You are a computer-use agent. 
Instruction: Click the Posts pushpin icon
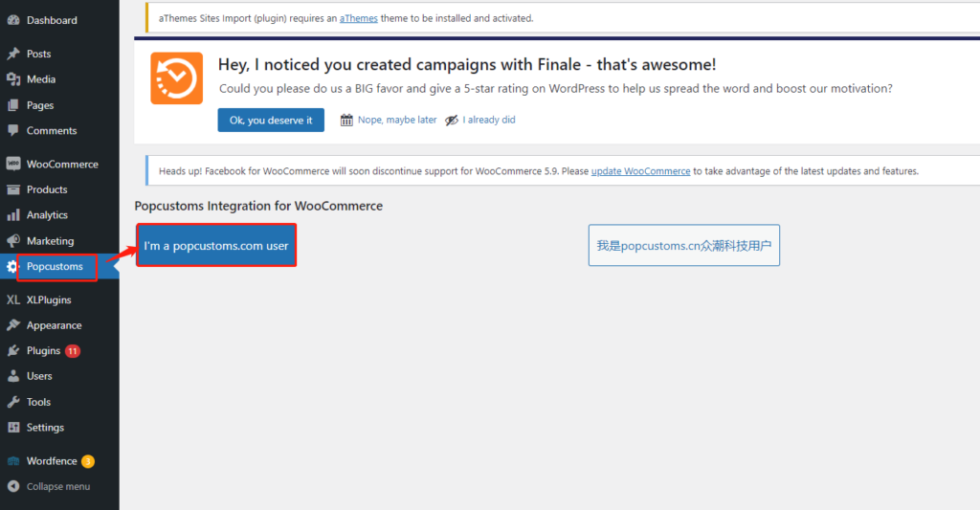click(13, 54)
